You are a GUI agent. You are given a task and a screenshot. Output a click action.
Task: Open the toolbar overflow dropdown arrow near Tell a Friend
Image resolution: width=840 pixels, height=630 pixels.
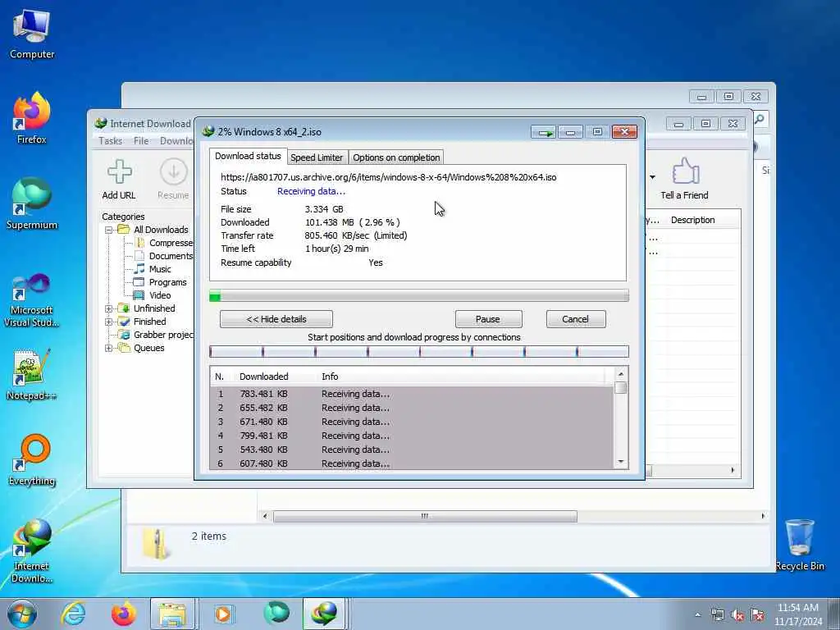point(652,177)
